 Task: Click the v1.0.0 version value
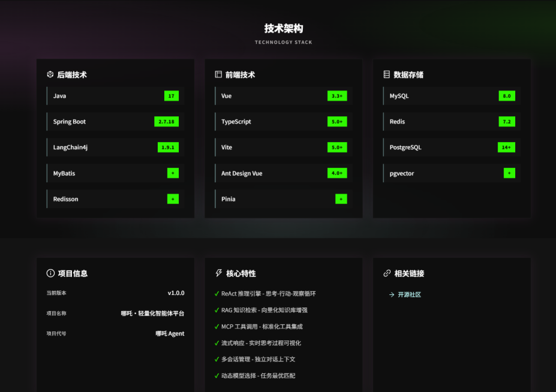(176, 293)
